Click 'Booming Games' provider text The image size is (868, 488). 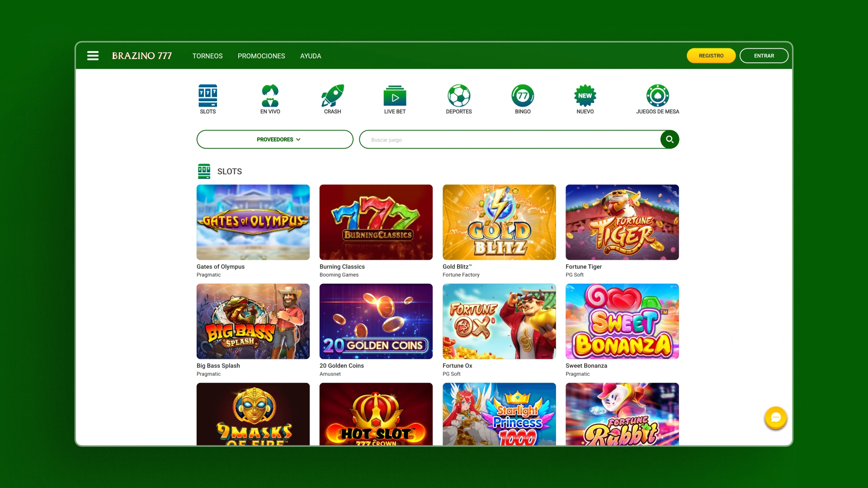coord(339,275)
